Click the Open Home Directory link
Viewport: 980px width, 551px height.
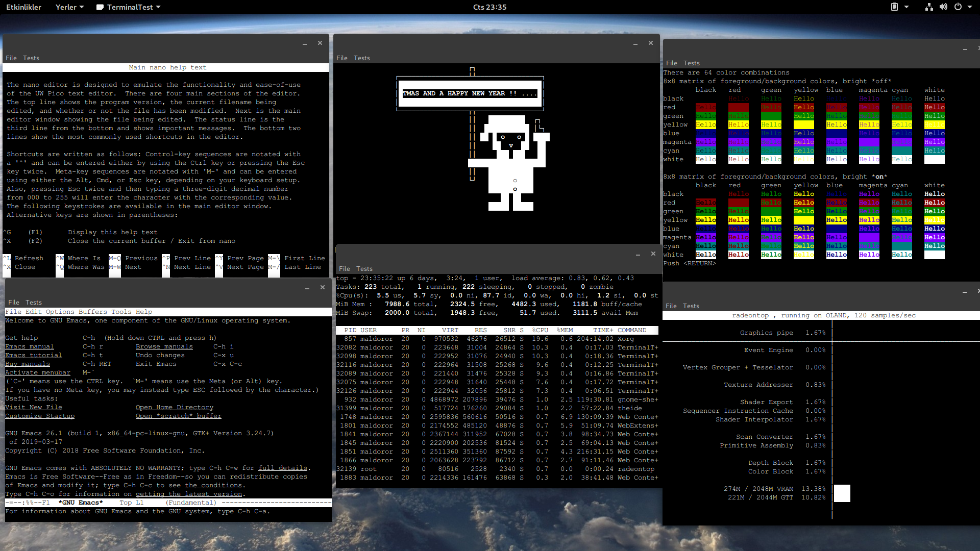[175, 407]
